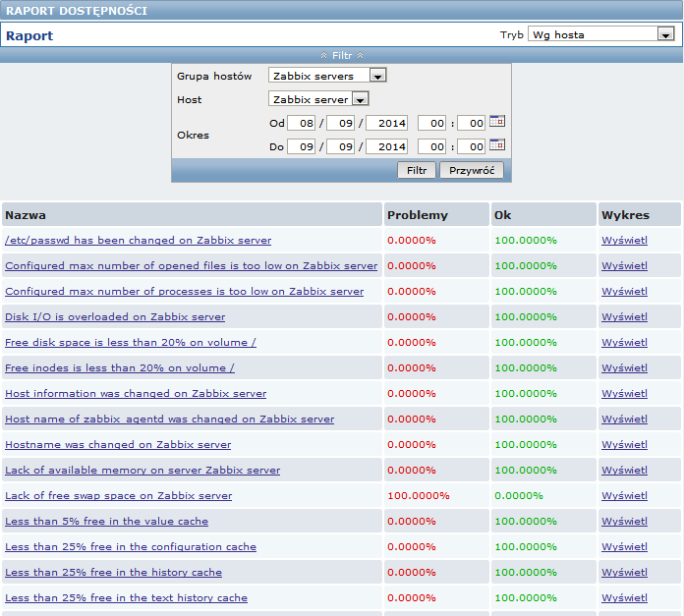This screenshot has height=616, width=684.
Task: Open the Tryb dropdown
Action: 601,34
